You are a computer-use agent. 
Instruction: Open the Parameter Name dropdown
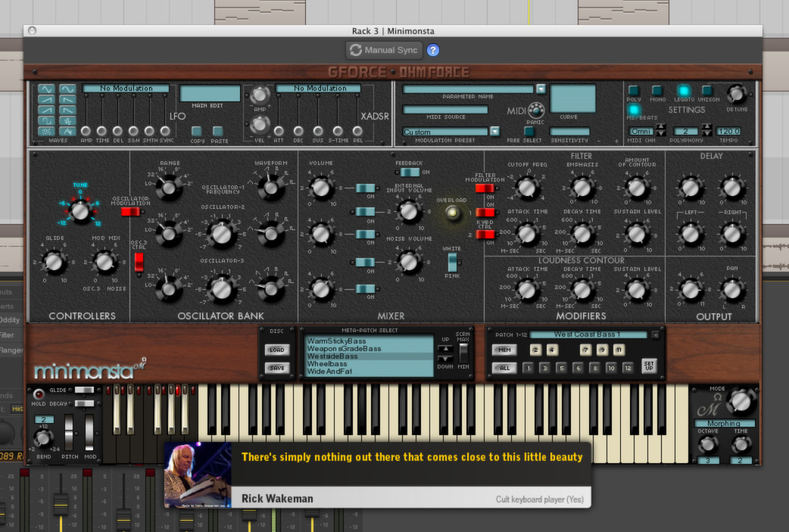click(541, 88)
